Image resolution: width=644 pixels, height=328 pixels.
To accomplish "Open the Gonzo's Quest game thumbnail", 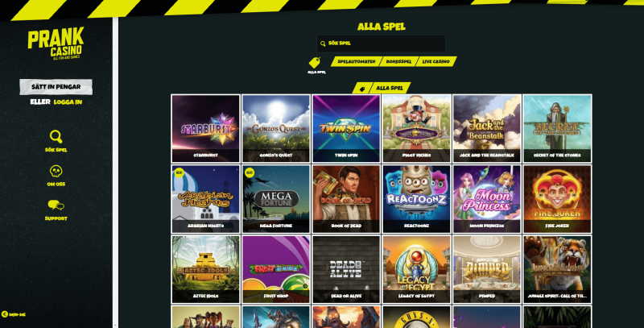I will pos(276,128).
